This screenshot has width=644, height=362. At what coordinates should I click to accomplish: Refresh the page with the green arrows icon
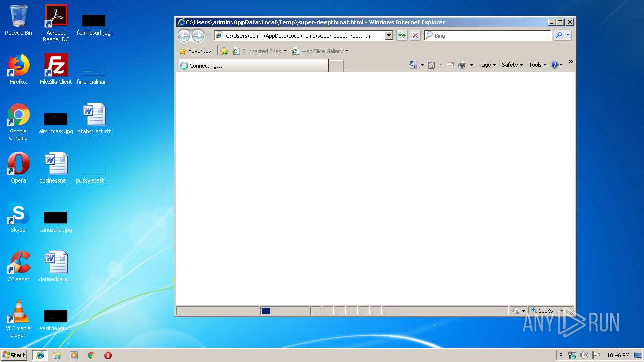pyautogui.click(x=401, y=35)
